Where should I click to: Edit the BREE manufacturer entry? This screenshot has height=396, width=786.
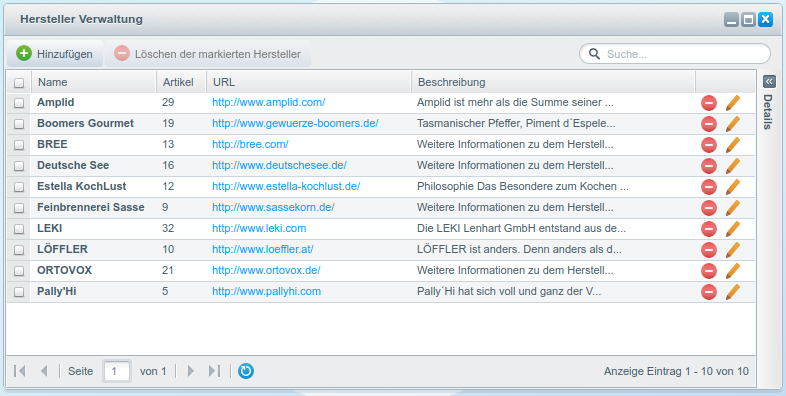pos(733,145)
